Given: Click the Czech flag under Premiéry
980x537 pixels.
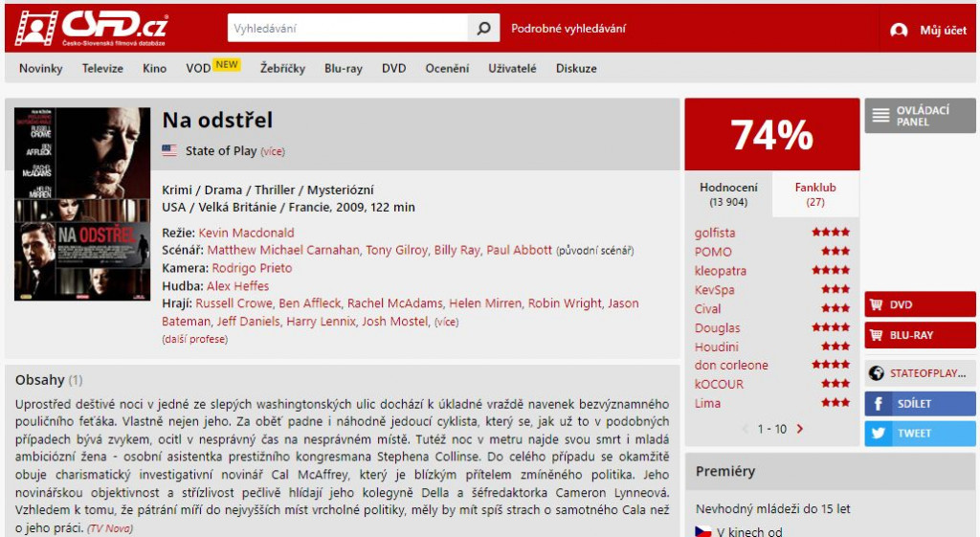Looking at the screenshot, I should point(703,532).
